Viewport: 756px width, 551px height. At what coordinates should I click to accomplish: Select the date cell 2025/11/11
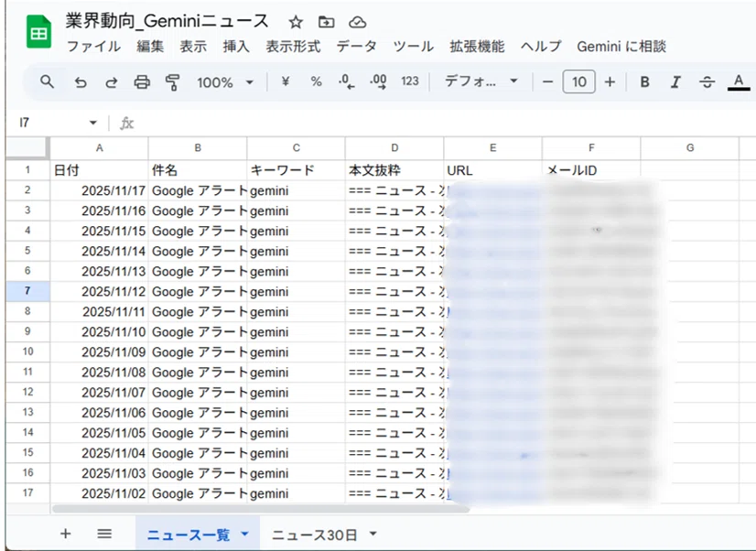[x=100, y=312]
